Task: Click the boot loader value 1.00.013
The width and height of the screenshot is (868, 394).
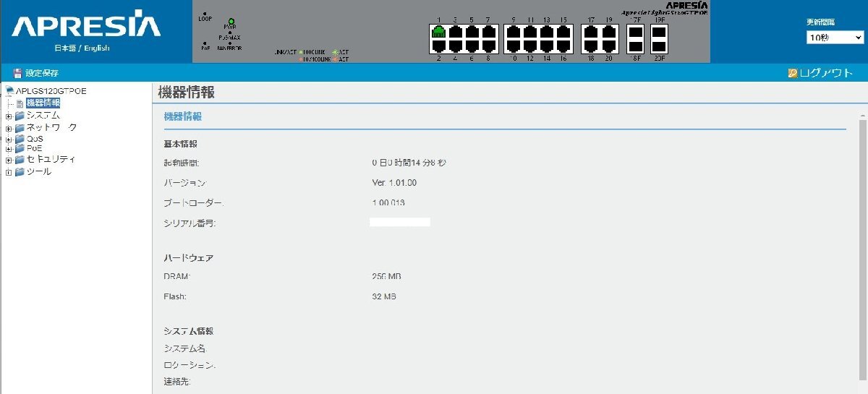Action: coord(388,202)
